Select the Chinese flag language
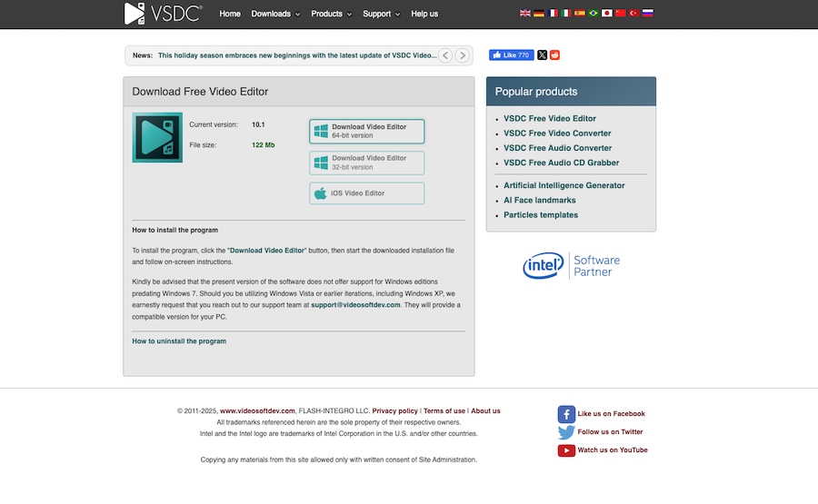818x504 pixels. [620, 13]
